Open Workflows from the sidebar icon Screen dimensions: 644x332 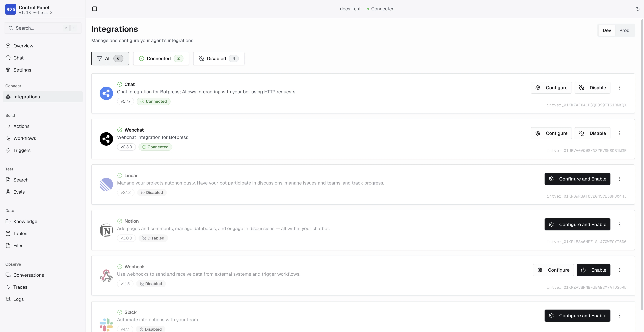pyautogui.click(x=8, y=138)
